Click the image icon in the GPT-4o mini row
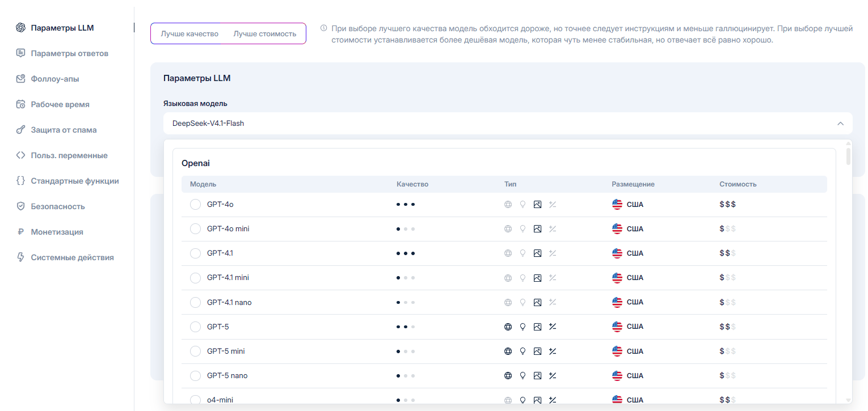This screenshot has width=868, height=411. 537,229
